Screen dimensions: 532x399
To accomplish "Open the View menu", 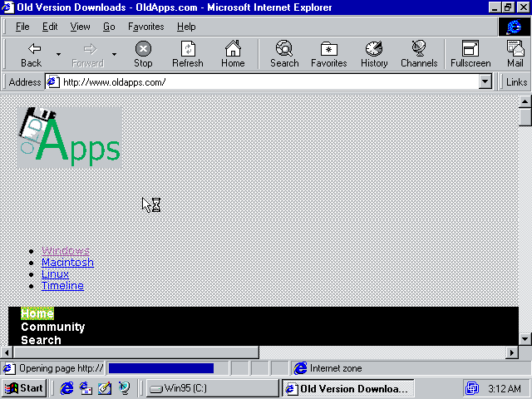I will click(x=80, y=27).
